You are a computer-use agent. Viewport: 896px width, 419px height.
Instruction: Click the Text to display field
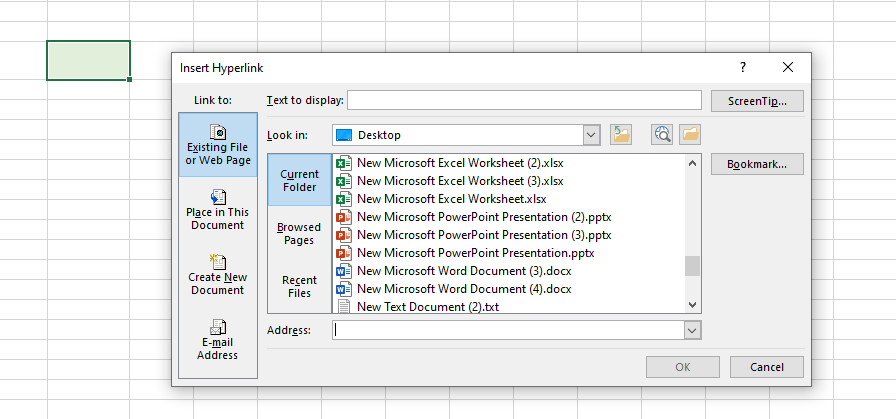click(524, 100)
